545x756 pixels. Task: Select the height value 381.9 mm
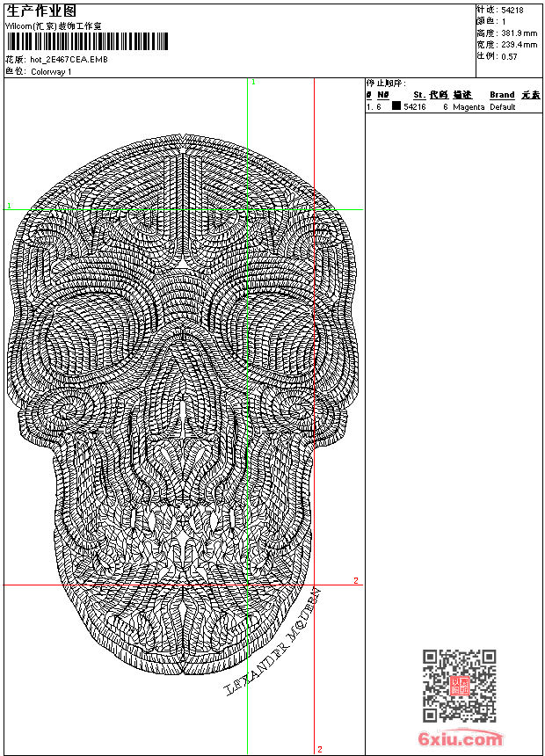tap(520, 33)
